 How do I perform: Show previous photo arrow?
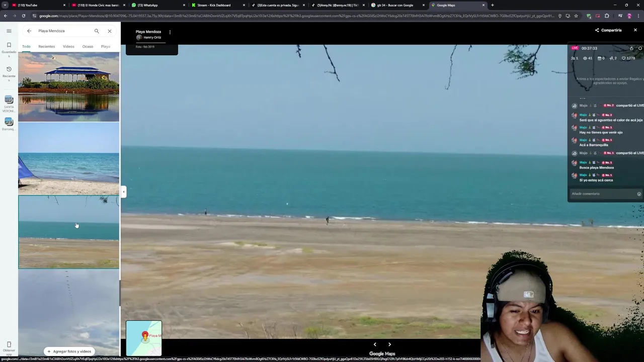(375, 344)
